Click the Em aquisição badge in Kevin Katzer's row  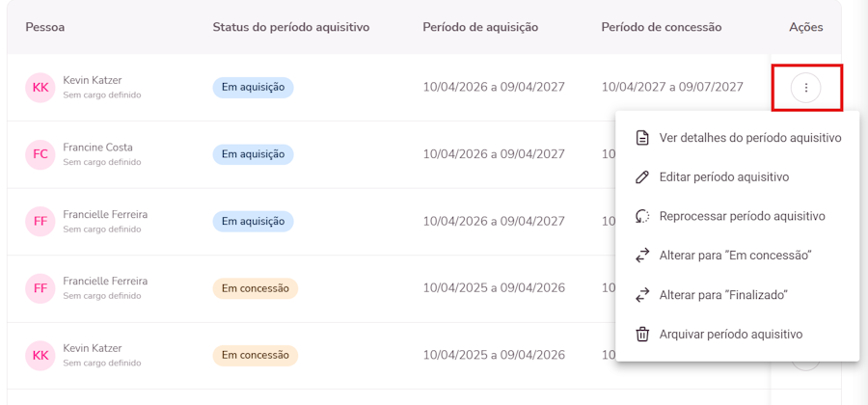(x=253, y=88)
